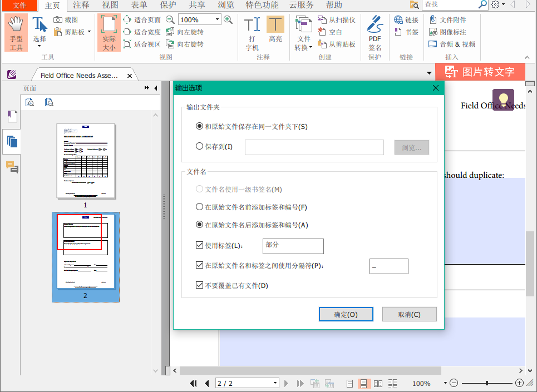Click the zoom in magnifier icon
This screenshot has height=392, width=537.
click(228, 19)
